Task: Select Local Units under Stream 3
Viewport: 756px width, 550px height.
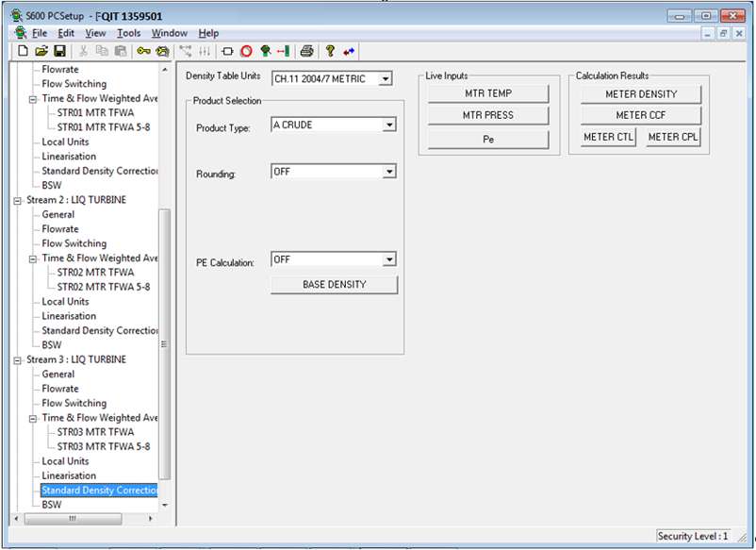Action: point(66,461)
